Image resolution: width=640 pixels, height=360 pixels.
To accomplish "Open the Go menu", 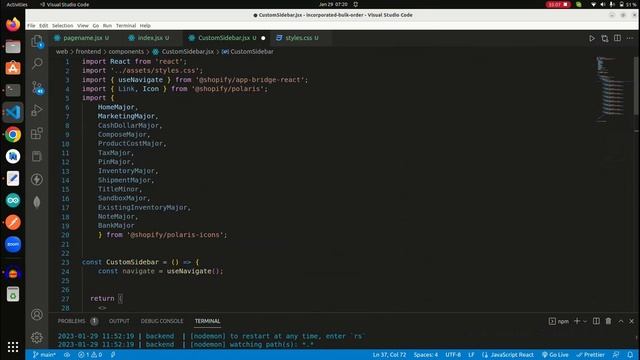I will pyautogui.click(x=96, y=25).
